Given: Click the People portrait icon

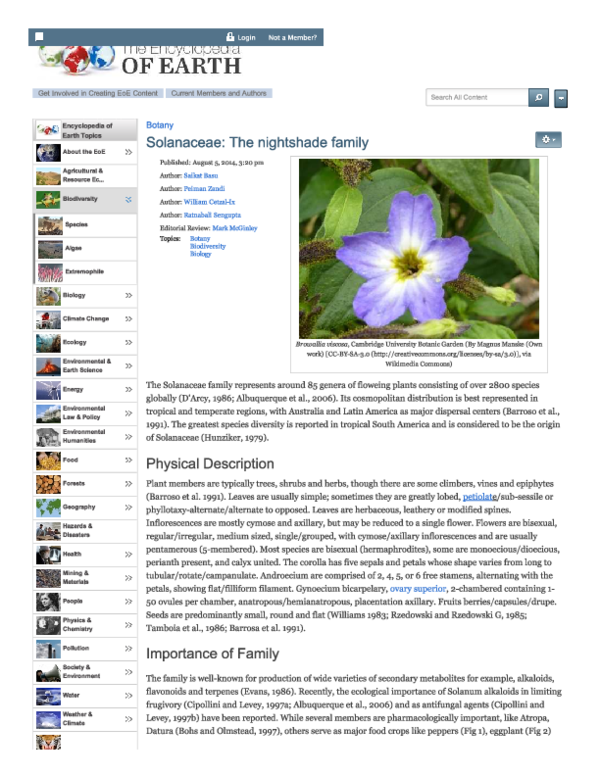Looking at the screenshot, I should [48, 601].
